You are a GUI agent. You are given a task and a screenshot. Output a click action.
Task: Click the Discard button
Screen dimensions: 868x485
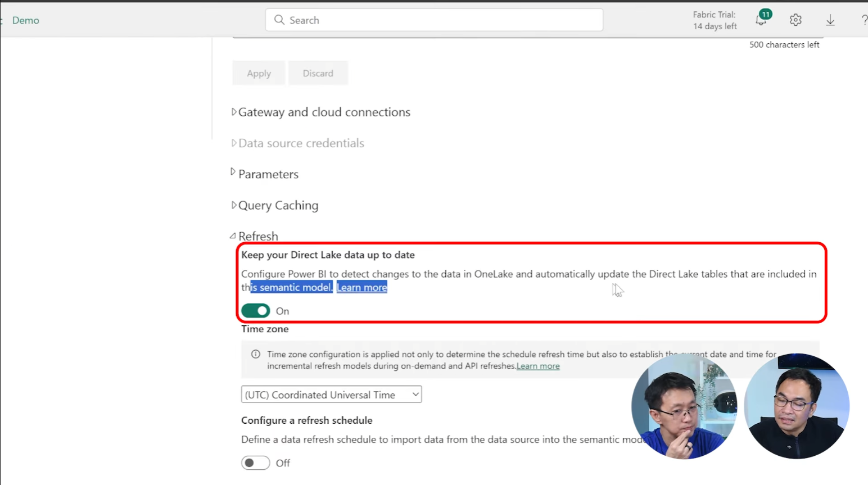click(x=318, y=72)
